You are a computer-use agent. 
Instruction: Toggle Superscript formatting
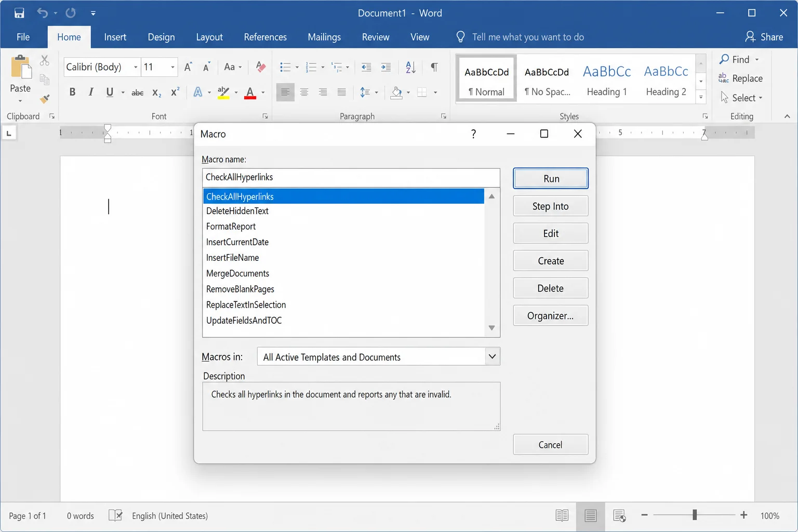point(175,91)
